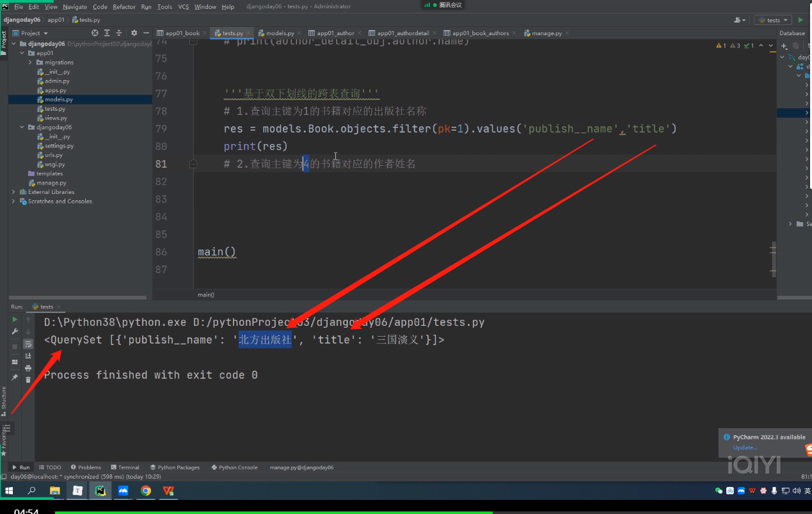Add new data source plus icon
The height and width of the screenshot is (514, 812).
click(784, 45)
